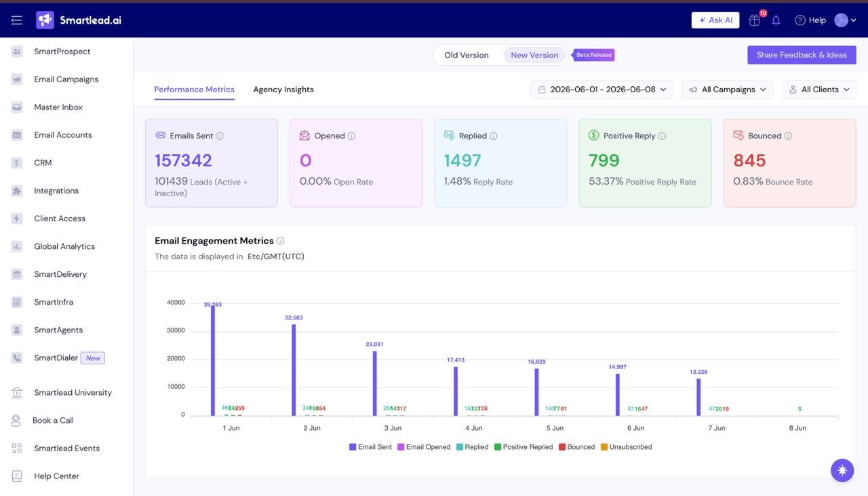Open the user profile avatar

(841, 20)
